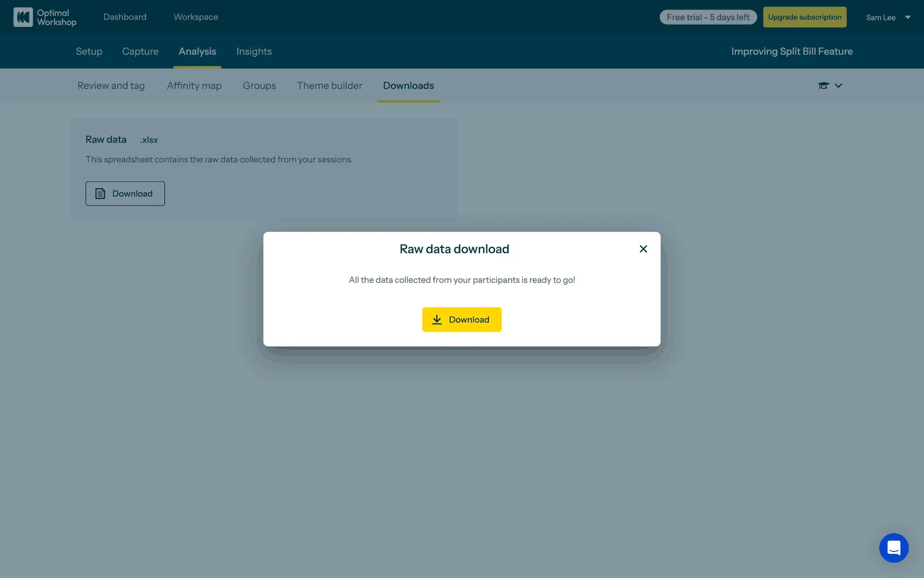Click the graduation cap help icon
This screenshot has height=578, width=924.
click(823, 86)
